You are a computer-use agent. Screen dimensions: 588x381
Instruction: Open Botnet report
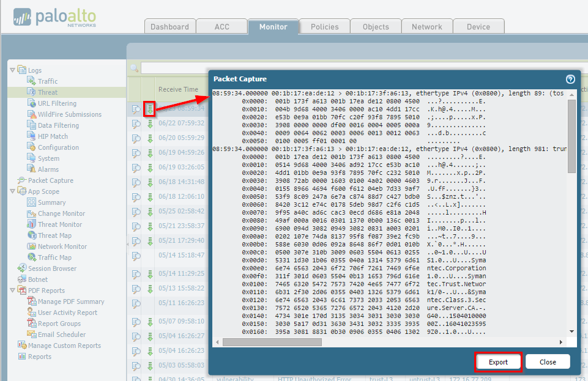coord(38,279)
